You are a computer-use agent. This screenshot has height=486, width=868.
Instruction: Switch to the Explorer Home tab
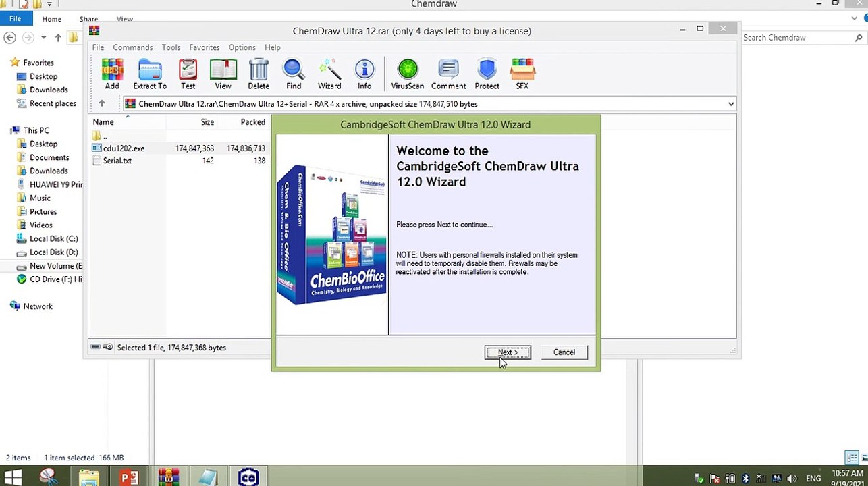[51, 19]
